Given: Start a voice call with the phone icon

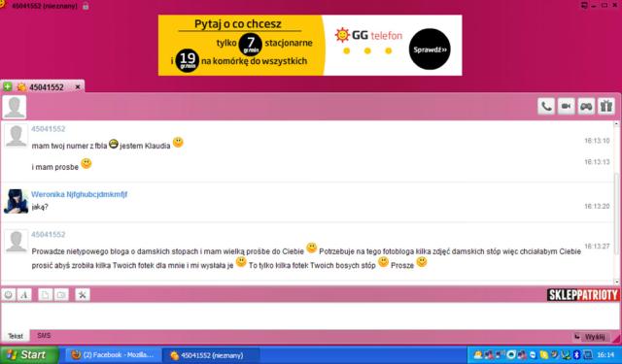Looking at the screenshot, I should click(546, 106).
